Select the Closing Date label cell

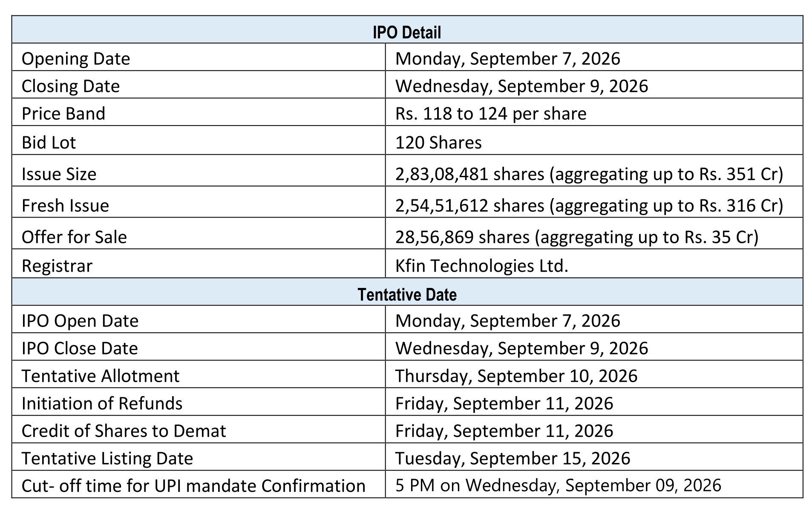click(199, 85)
